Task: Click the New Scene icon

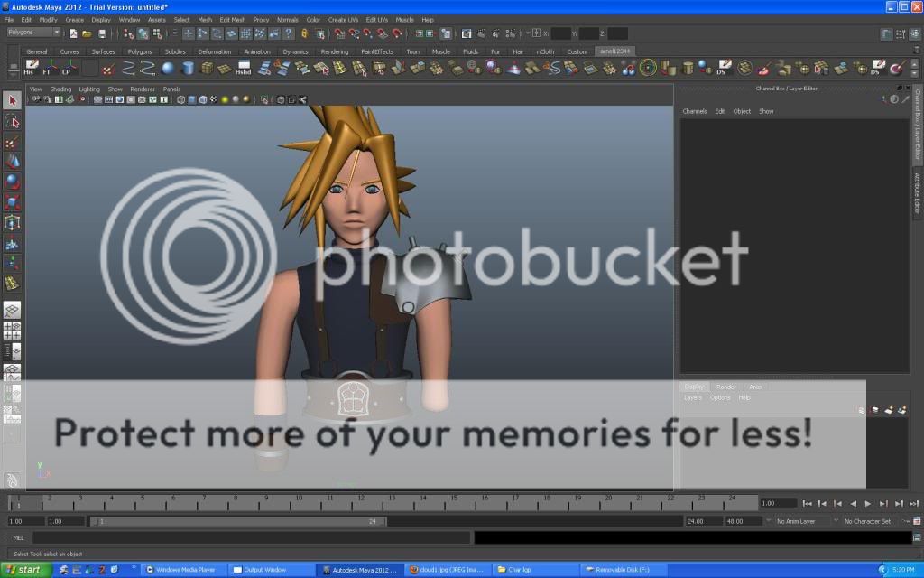Action: pyautogui.click(x=74, y=33)
